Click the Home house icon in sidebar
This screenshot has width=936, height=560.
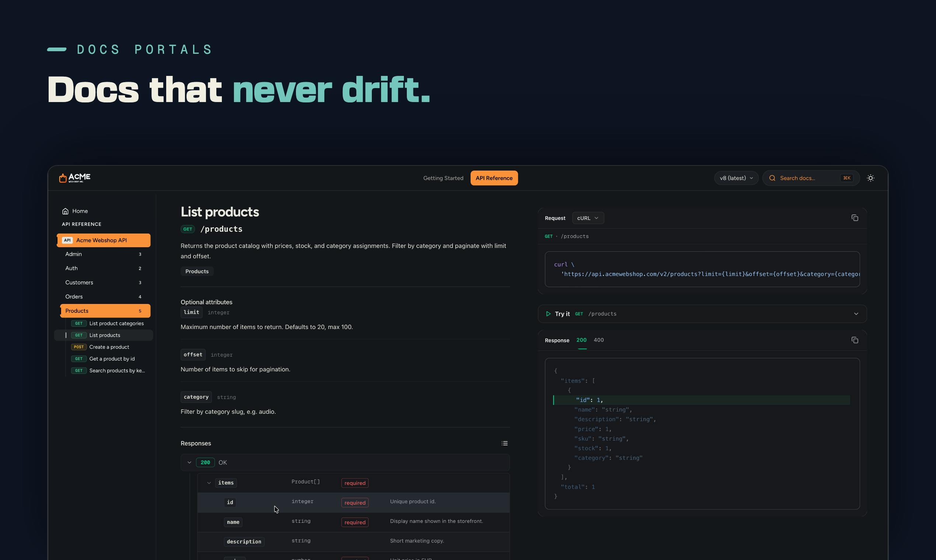tap(65, 211)
